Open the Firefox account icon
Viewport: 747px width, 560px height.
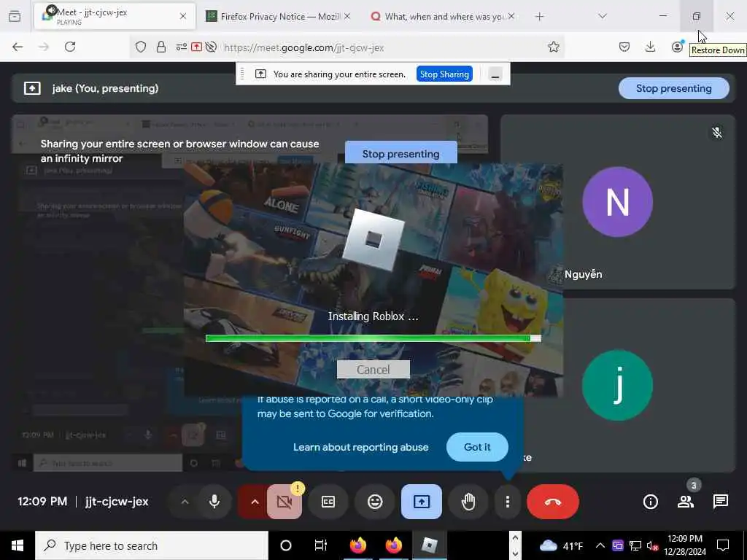tap(677, 47)
